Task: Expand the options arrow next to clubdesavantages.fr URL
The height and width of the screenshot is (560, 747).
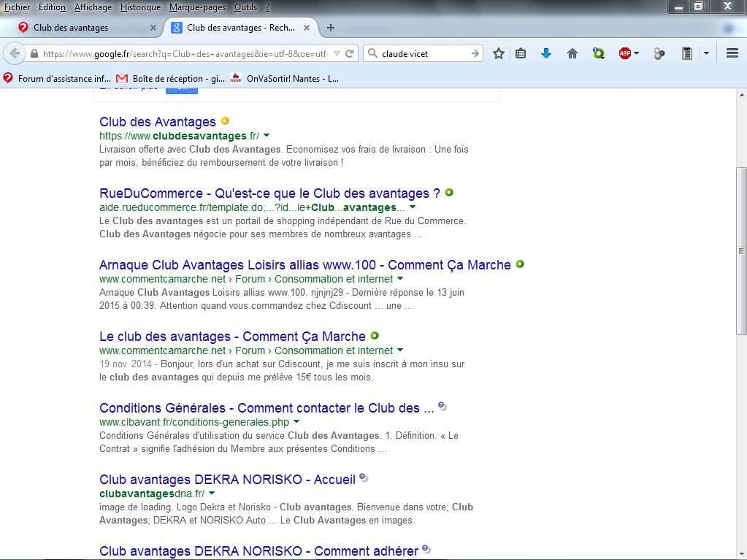Action: point(267,136)
